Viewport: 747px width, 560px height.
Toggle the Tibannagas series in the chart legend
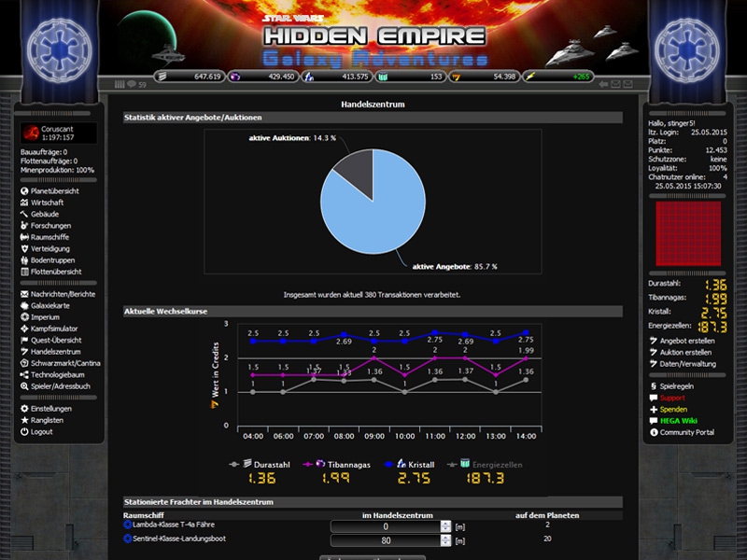337,464
